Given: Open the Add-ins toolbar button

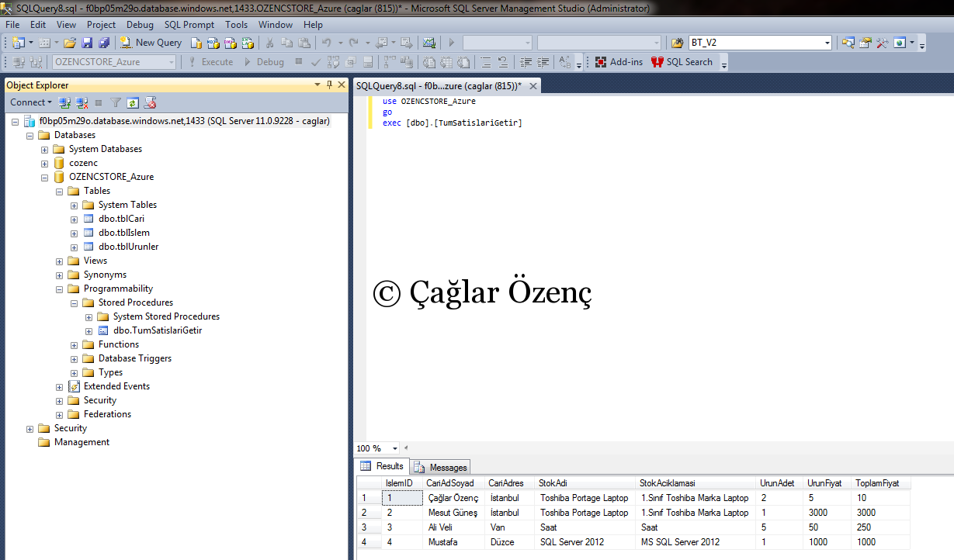Looking at the screenshot, I should 619,62.
